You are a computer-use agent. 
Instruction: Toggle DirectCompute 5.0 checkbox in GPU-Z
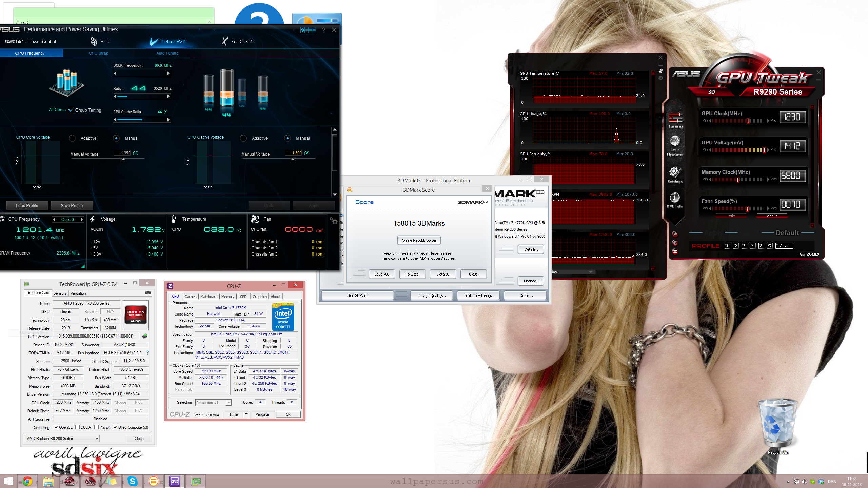pyautogui.click(x=115, y=427)
